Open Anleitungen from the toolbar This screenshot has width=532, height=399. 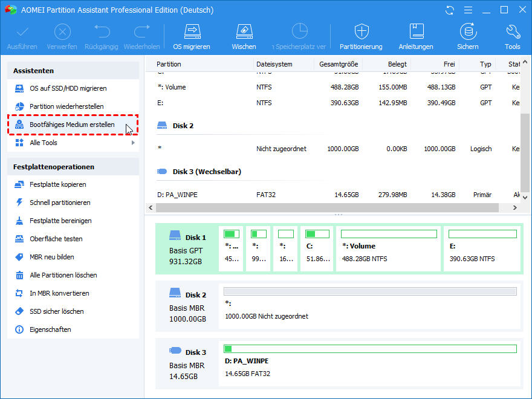416,37
